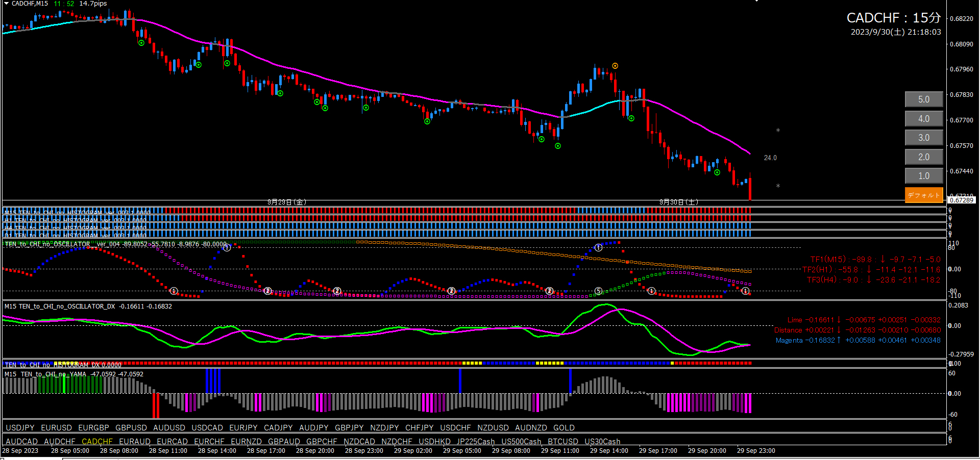
Task: Load the CHFJPY chart
Action: coord(420,428)
